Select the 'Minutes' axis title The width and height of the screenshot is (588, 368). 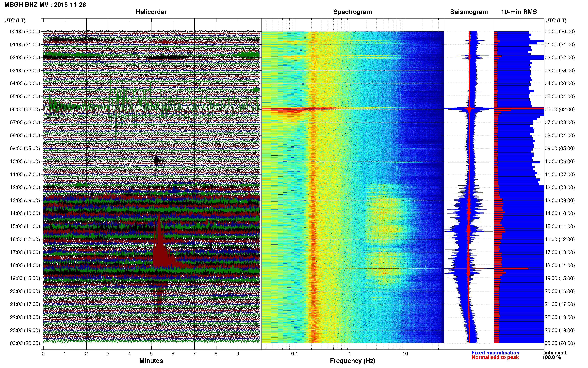coord(151,361)
